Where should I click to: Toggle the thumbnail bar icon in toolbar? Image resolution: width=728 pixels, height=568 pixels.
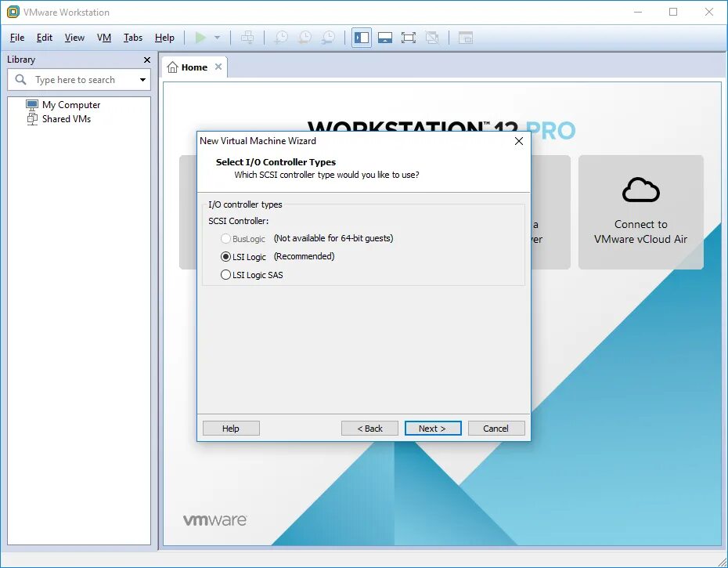tap(385, 38)
